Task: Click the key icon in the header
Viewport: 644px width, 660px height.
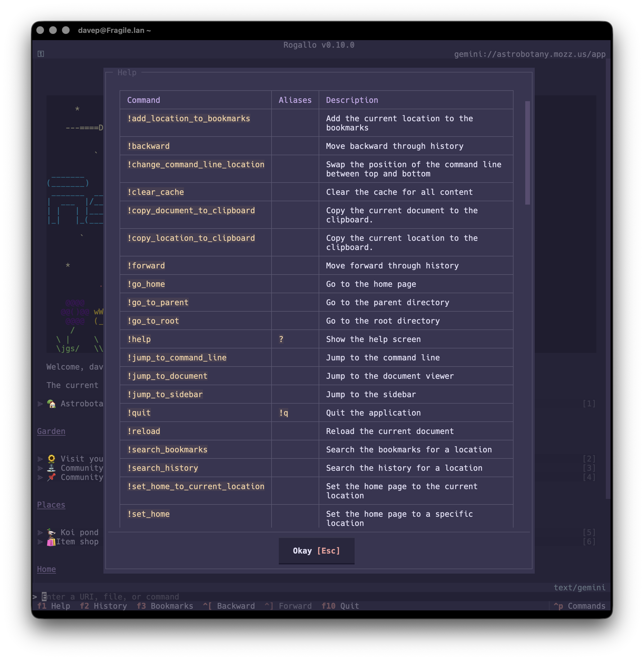Action: pos(41,54)
